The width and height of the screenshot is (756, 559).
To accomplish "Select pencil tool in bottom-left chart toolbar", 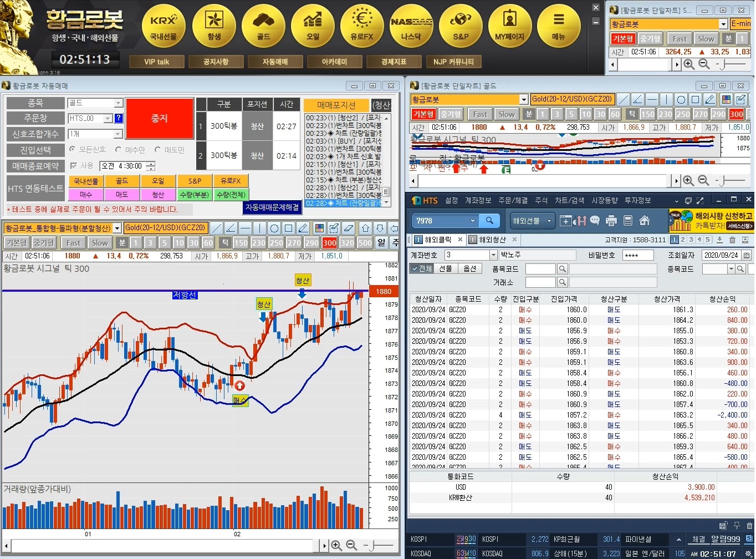I will tap(303, 228).
